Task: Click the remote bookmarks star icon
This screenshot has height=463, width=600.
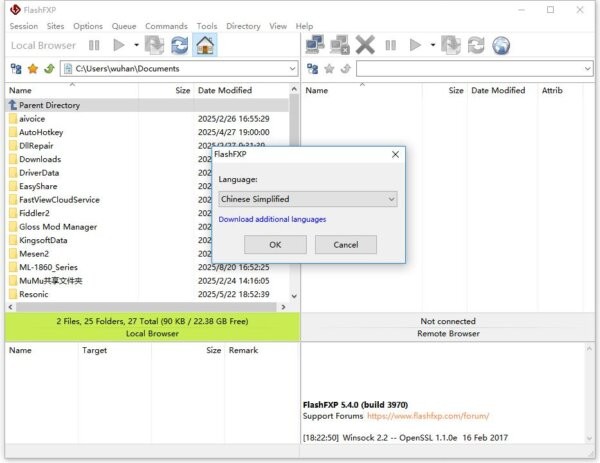Action: (x=329, y=69)
